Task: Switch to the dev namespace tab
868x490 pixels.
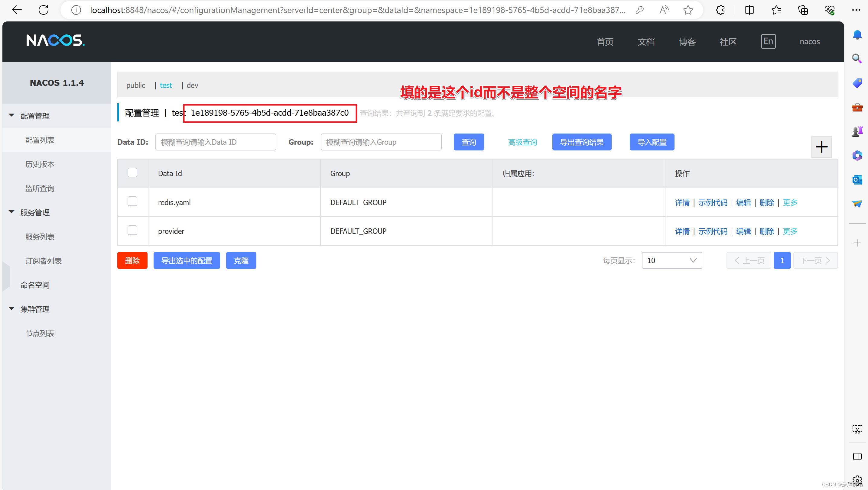Action: (192, 85)
